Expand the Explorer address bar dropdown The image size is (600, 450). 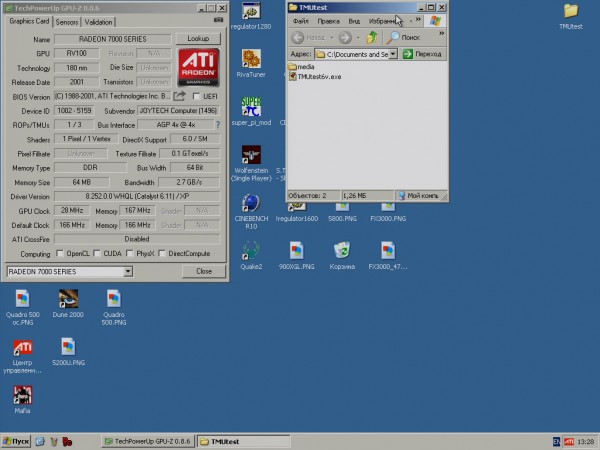[x=393, y=54]
